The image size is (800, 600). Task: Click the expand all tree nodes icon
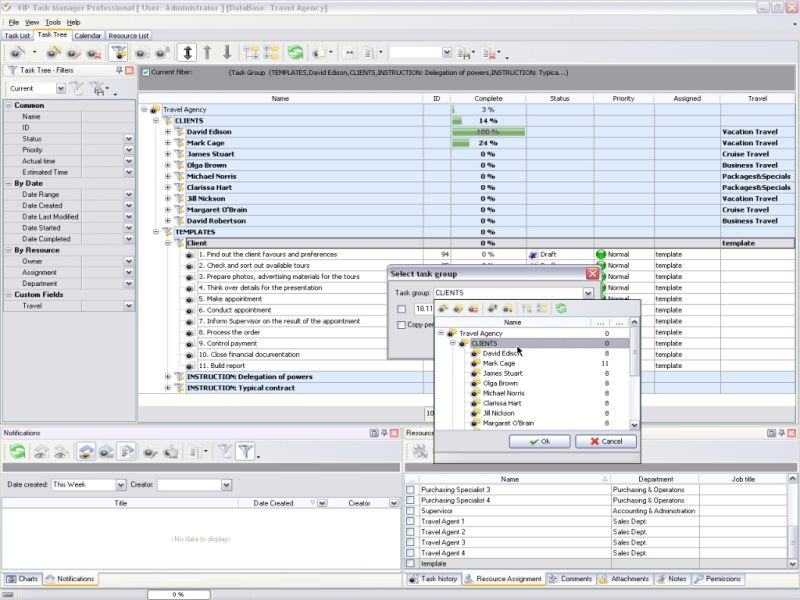click(x=251, y=53)
